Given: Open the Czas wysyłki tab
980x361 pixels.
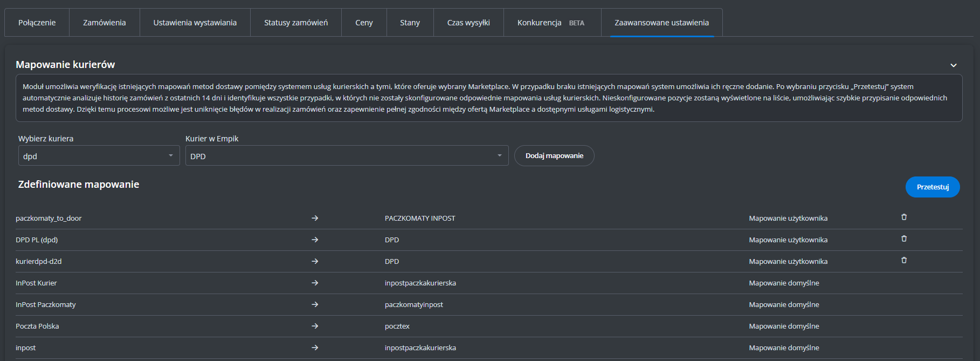Looking at the screenshot, I should [x=468, y=23].
